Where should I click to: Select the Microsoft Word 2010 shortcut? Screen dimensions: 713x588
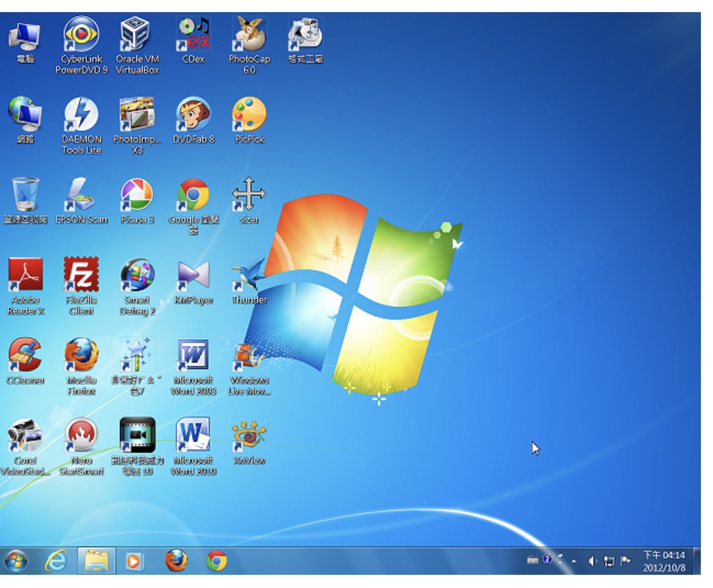tap(193, 447)
